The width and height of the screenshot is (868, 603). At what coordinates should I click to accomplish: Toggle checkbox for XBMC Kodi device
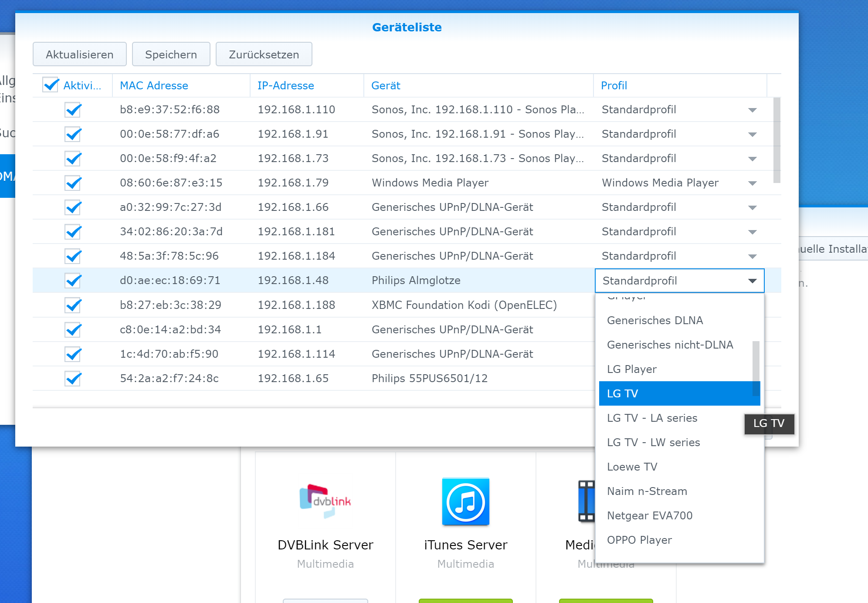(x=73, y=305)
